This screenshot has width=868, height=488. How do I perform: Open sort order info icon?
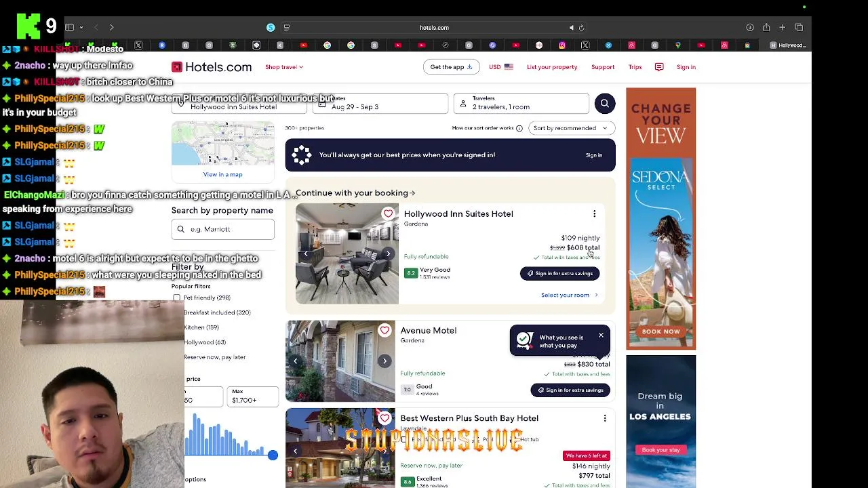coord(519,128)
